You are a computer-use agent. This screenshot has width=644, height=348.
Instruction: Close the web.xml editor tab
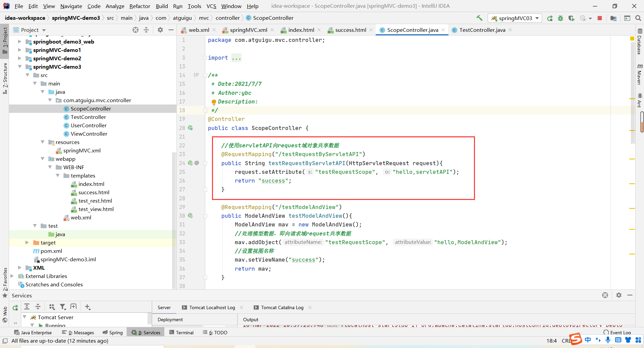click(214, 30)
